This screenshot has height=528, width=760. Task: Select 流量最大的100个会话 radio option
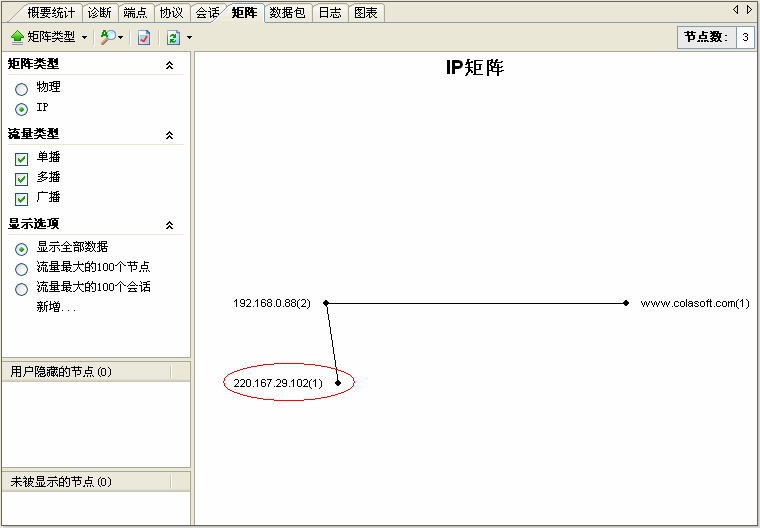point(21,289)
